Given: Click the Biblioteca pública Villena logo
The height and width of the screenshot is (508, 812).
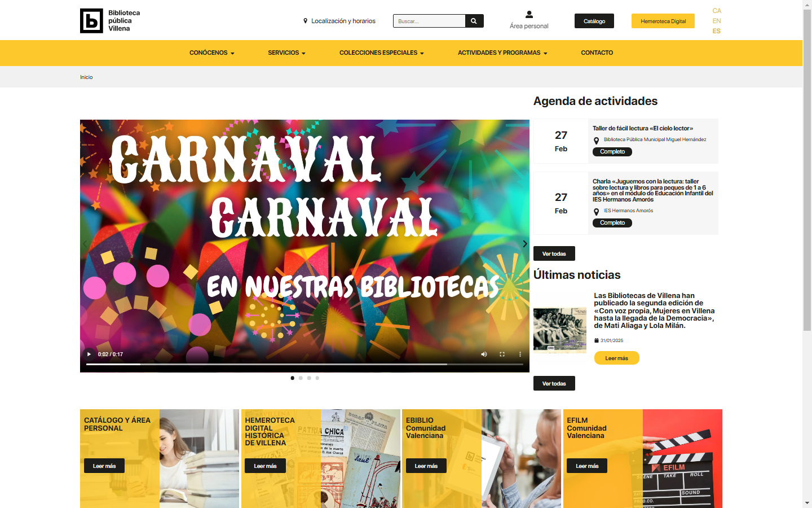Looking at the screenshot, I should click(x=91, y=21).
